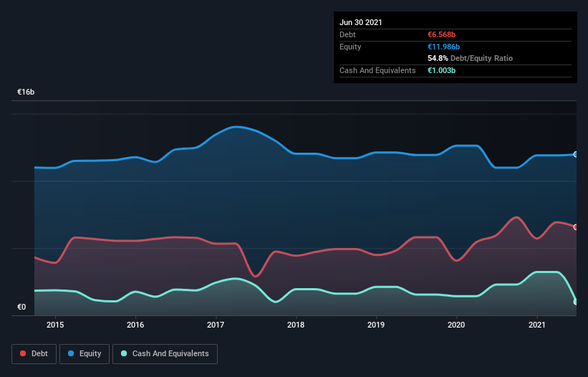Image resolution: width=588 pixels, height=377 pixels.
Task: Click the teal Cash legend dot
Action: click(x=124, y=353)
